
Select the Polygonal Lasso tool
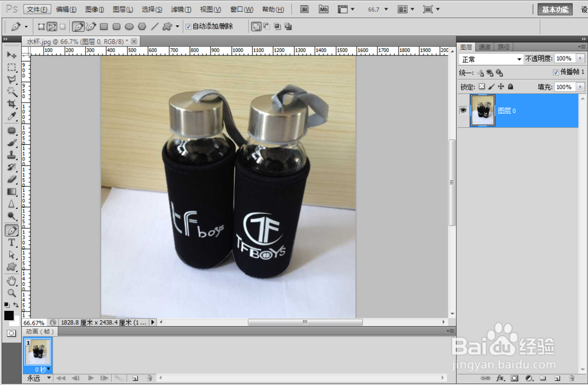click(12, 79)
